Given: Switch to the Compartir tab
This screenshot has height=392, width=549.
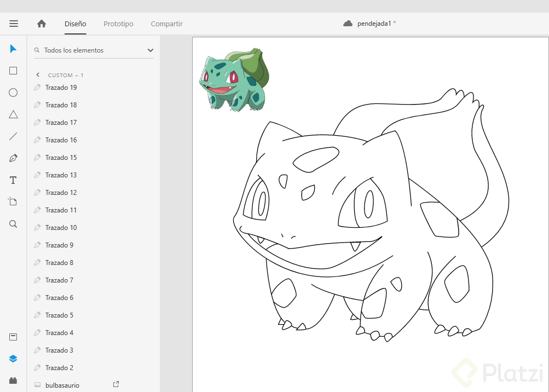Looking at the screenshot, I should click(166, 24).
